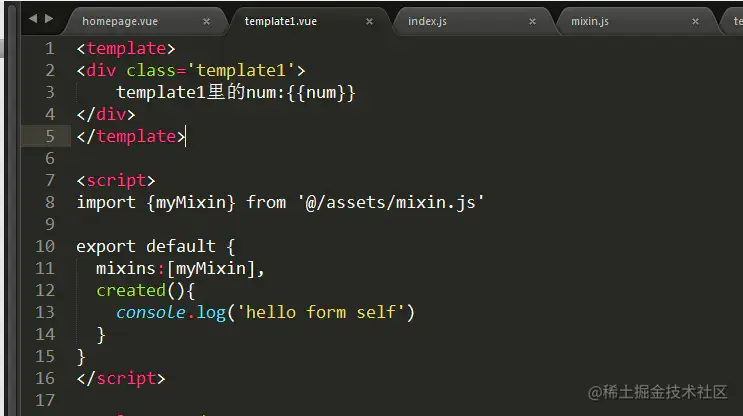
Task: Click line number 13 in the gutter
Action: point(45,312)
